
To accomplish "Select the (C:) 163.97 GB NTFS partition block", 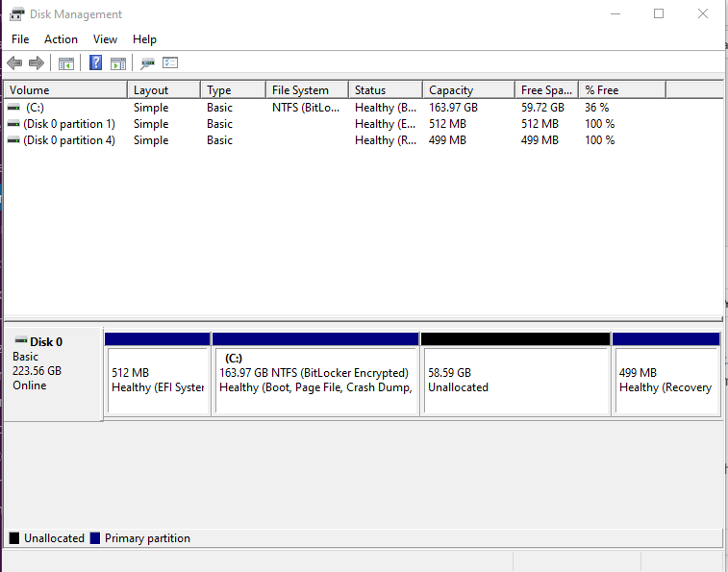I will [315, 374].
